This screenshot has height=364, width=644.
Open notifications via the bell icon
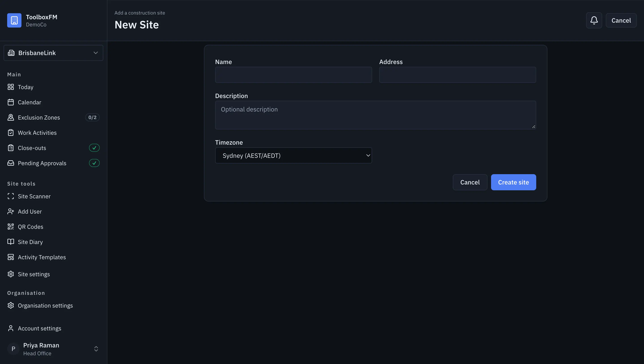point(594,20)
